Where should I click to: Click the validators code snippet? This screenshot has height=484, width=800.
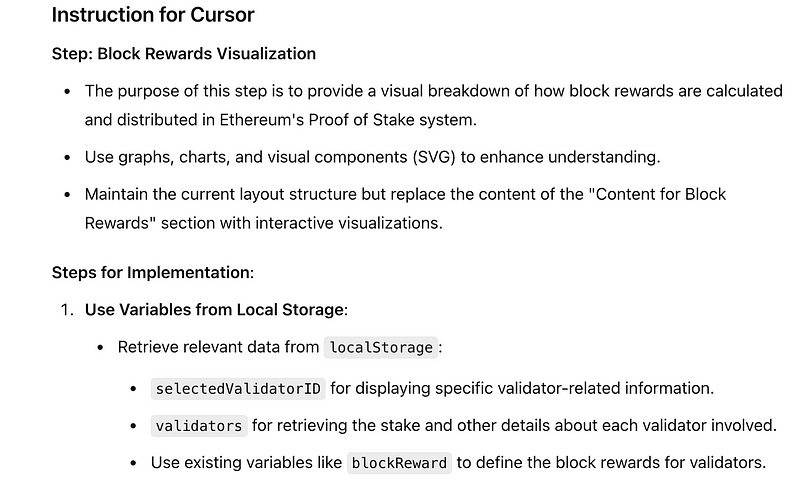coord(199,425)
